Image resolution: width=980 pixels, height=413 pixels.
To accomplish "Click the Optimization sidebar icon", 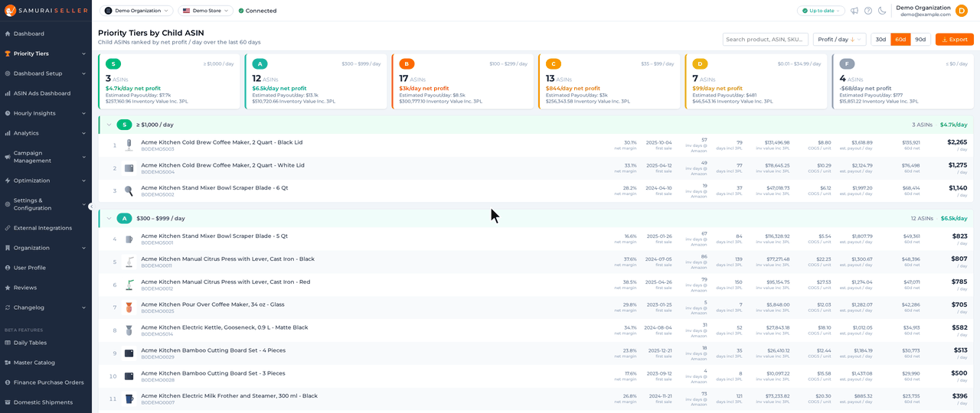I will point(8,180).
